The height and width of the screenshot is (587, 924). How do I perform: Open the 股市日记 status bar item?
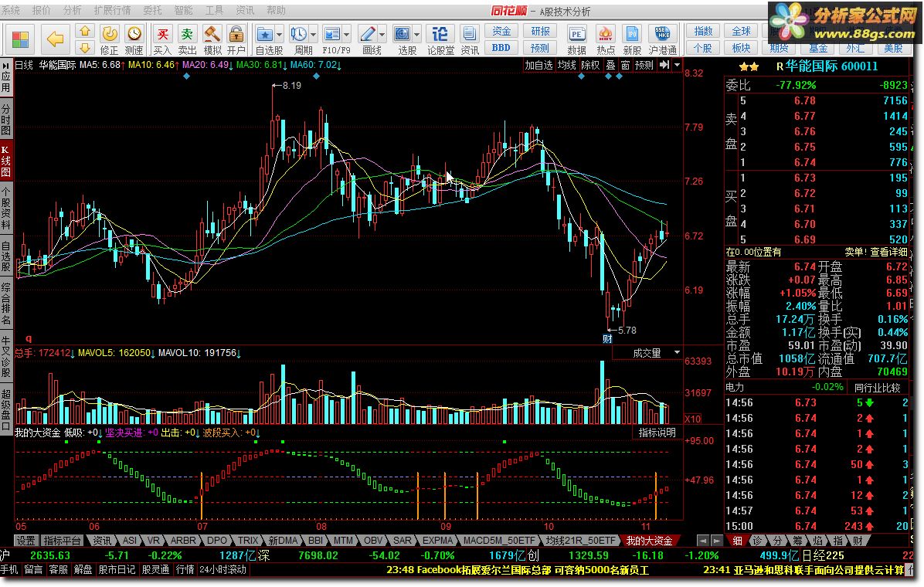[117, 569]
